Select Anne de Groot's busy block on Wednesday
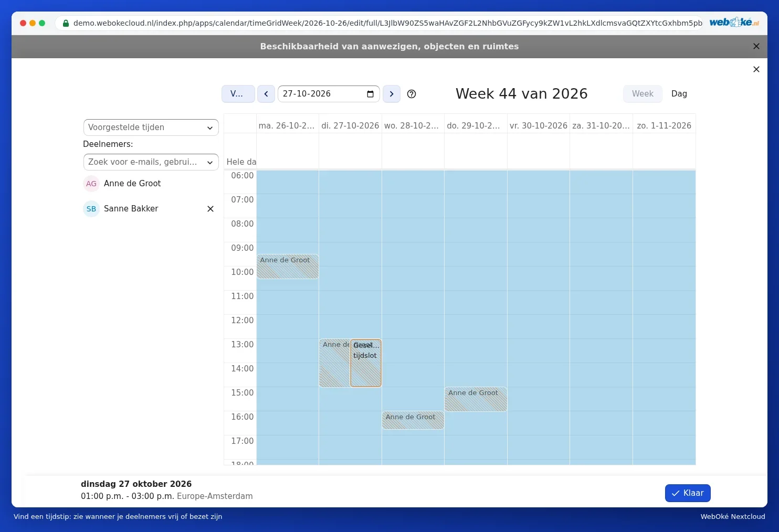Image resolution: width=779 pixels, height=532 pixels. pyautogui.click(x=413, y=420)
